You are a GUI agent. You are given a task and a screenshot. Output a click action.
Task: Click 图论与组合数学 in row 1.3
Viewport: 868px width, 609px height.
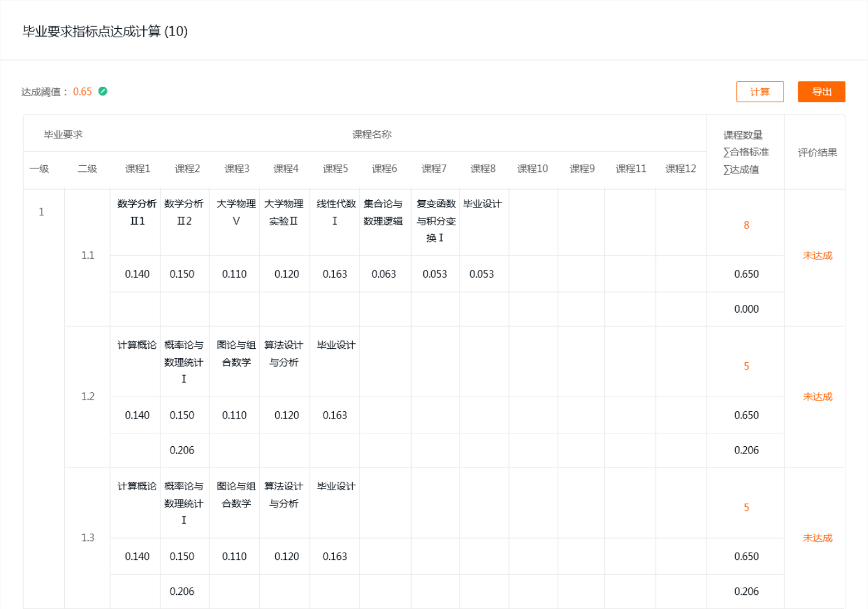236,495
